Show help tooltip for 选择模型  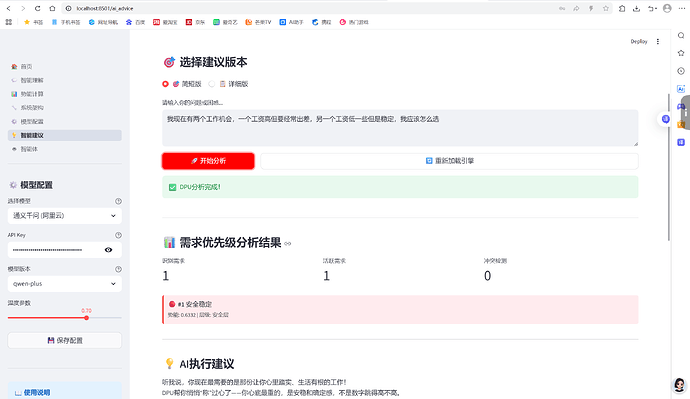pyautogui.click(x=118, y=201)
